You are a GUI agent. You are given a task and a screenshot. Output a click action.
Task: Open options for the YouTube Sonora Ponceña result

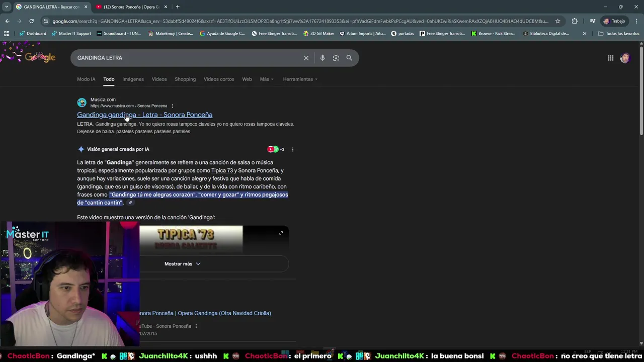[x=196, y=326]
